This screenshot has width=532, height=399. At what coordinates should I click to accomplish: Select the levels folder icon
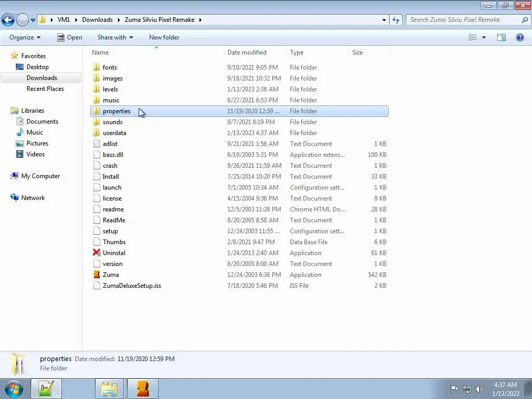[x=97, y=89]
